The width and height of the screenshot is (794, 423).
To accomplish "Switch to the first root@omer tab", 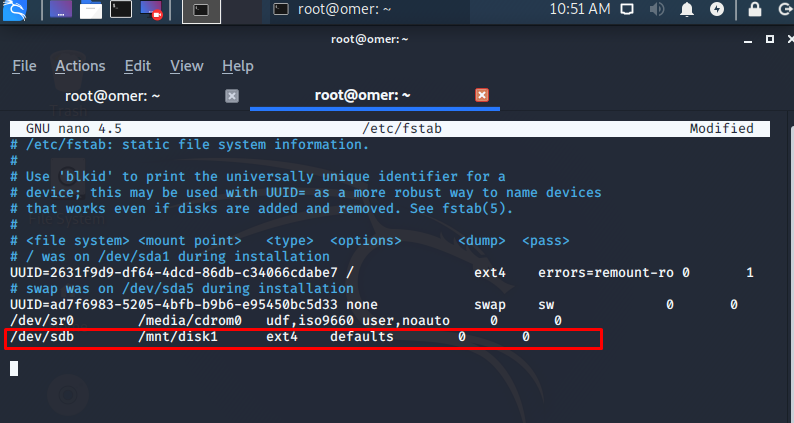I will [x=112, y=96].
